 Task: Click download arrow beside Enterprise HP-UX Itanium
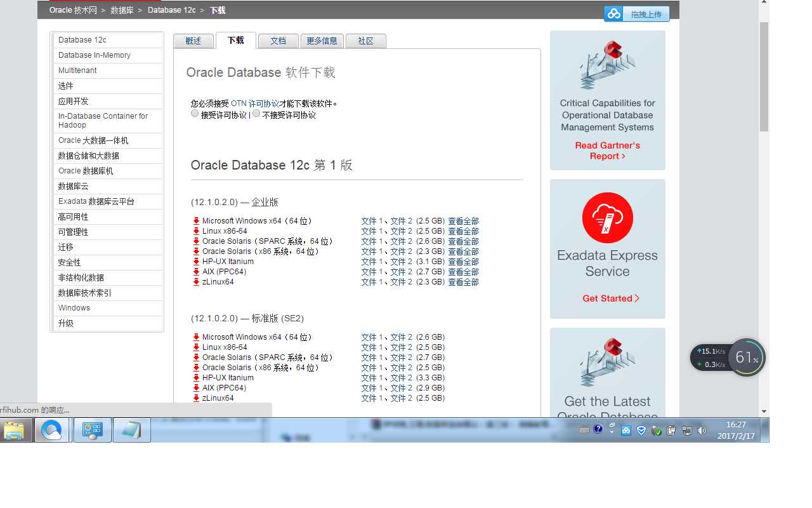[197, 262]
